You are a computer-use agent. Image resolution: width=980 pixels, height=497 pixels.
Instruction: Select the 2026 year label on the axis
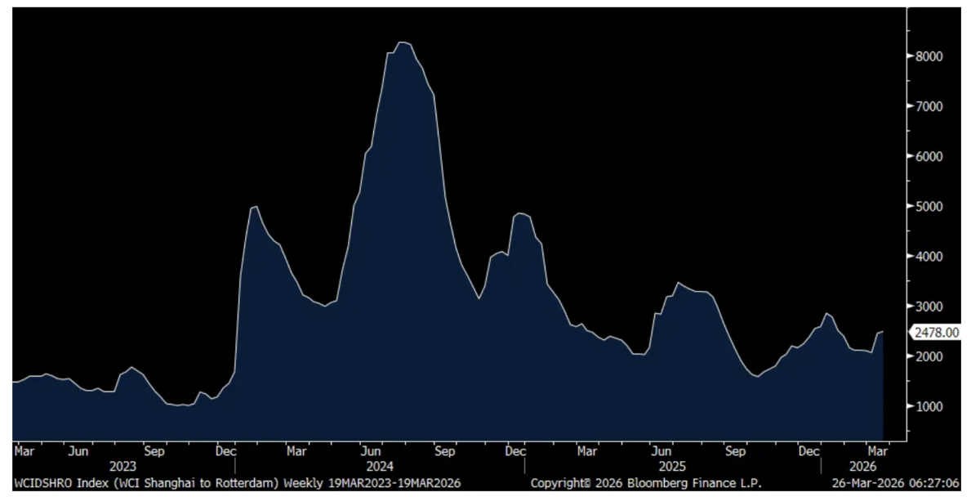click(862, 466)
